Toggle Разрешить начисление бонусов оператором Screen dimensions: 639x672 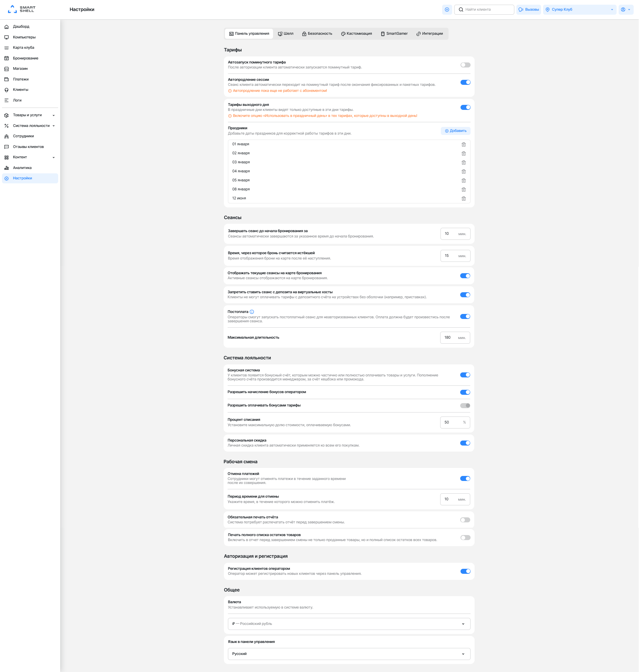pos(465,392)
